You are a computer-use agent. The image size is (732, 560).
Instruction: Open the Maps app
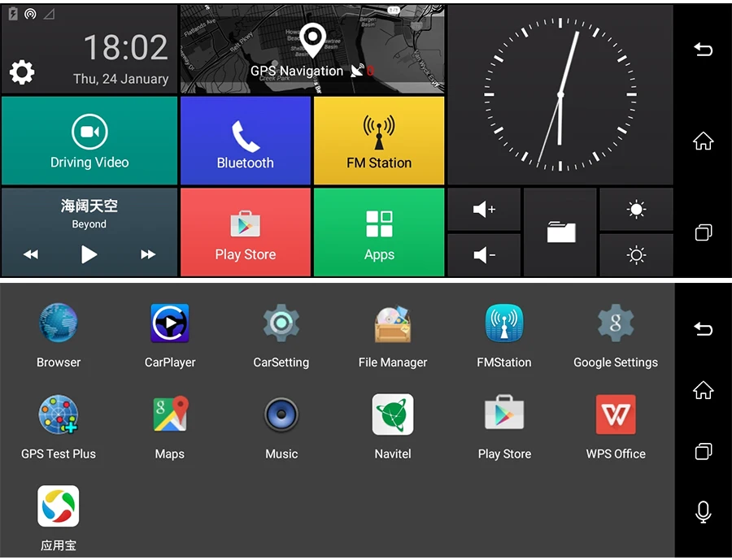[170, 428]
